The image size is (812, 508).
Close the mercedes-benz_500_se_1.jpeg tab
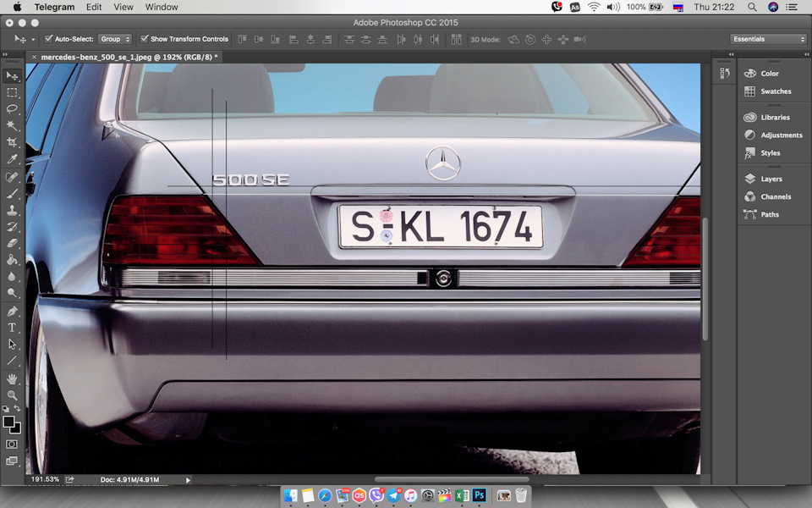tap(34, 57)
